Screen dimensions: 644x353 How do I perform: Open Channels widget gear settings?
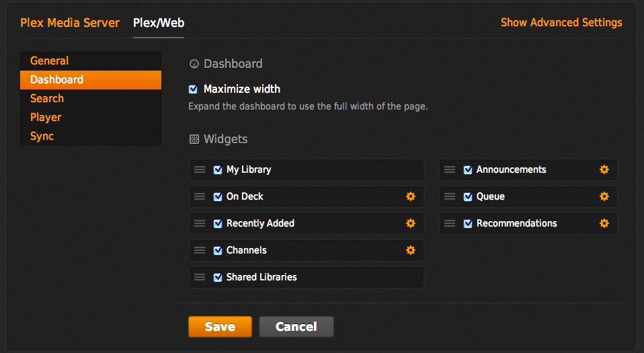pos(411,250)
